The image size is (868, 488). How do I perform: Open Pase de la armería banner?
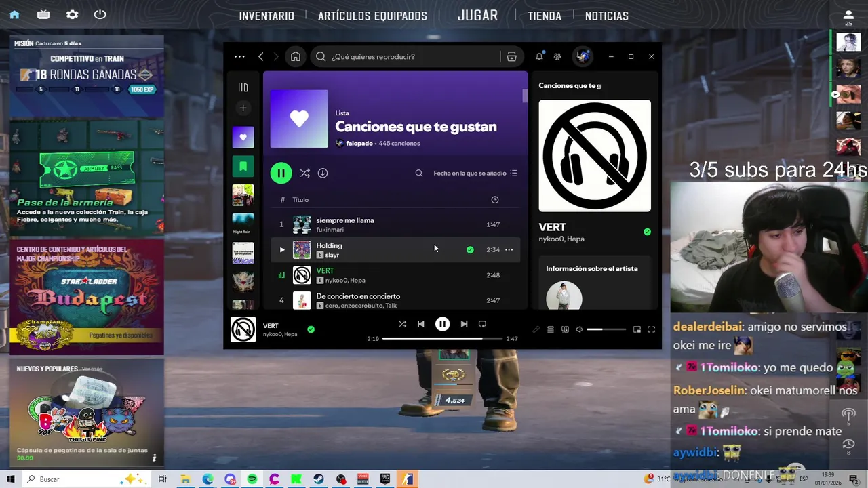87,178
